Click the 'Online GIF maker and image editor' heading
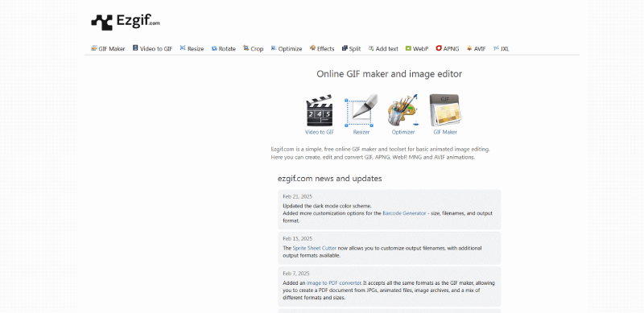Viewport: 644px width, 313px height. (389, 74)
